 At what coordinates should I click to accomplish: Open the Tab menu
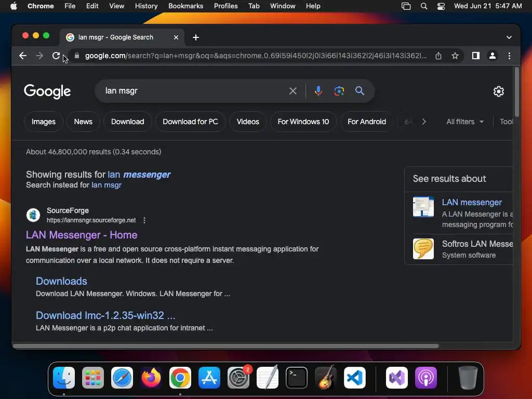click(254, 6)
